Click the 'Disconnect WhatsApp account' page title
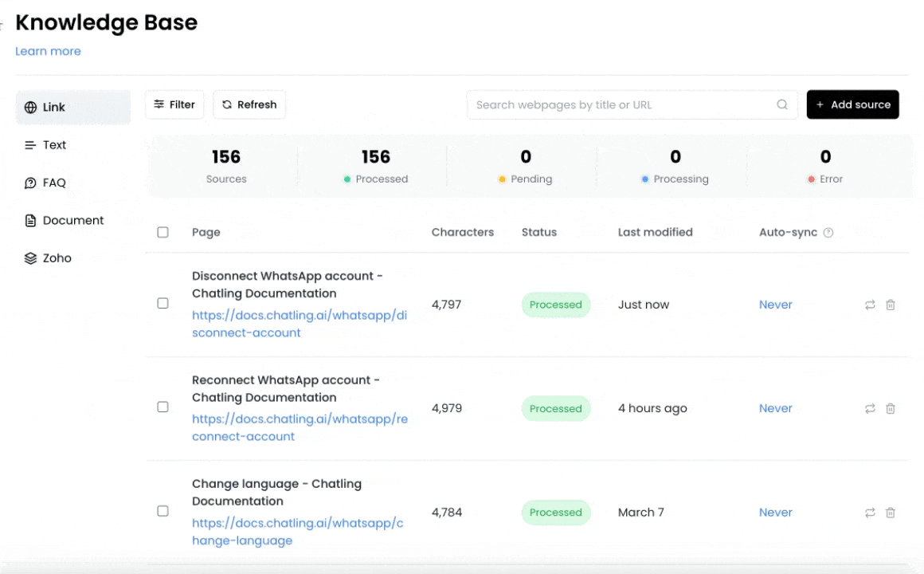 pyautogui.click(x=288, y=285)
